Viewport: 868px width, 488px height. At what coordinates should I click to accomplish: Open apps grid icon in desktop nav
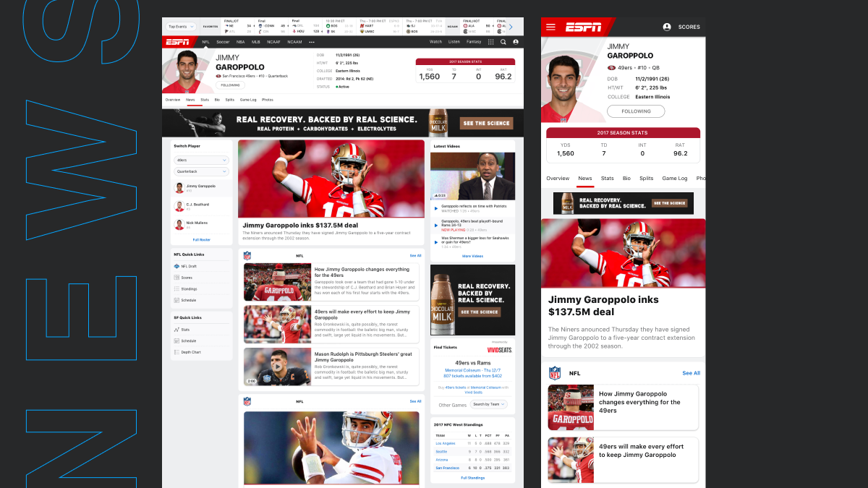[x=491, y=42]
